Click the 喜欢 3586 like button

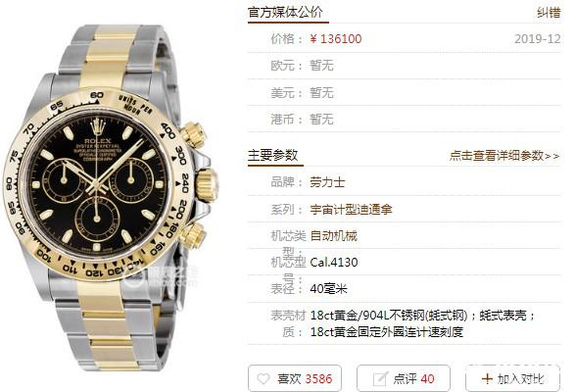click(295, 378)
